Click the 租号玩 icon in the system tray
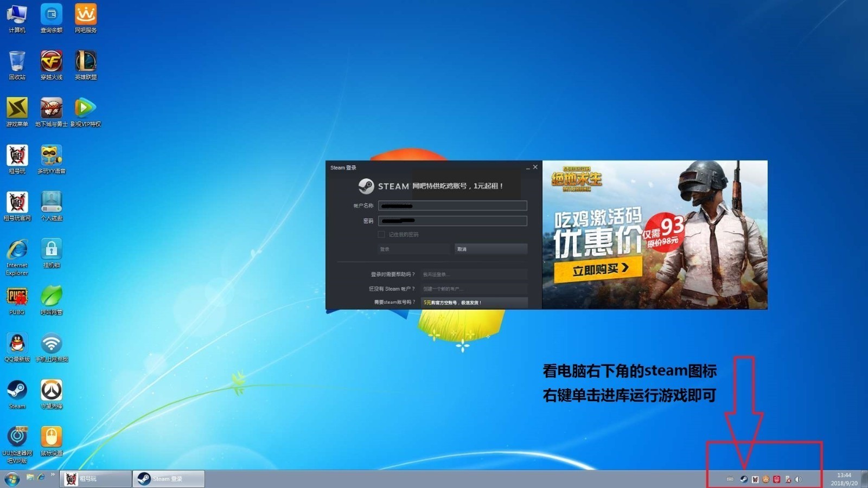868x488 pixels. coord(755,479)
